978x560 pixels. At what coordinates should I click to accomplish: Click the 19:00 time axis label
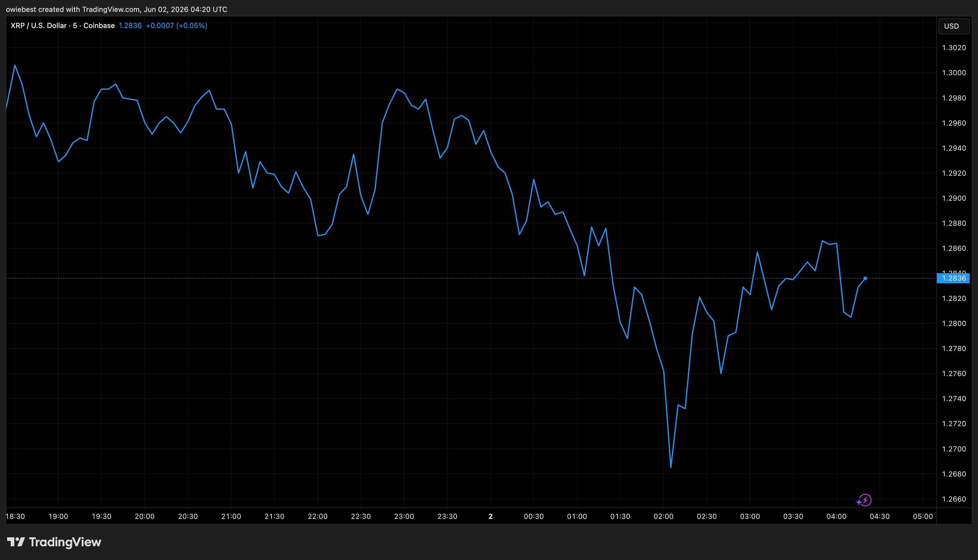(58, 516)
